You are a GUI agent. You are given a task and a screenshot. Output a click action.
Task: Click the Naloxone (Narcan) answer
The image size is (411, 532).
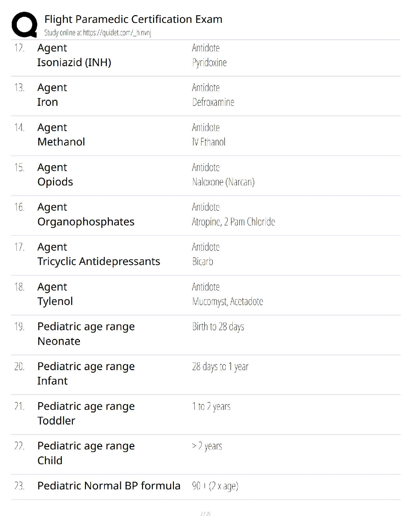223,182
